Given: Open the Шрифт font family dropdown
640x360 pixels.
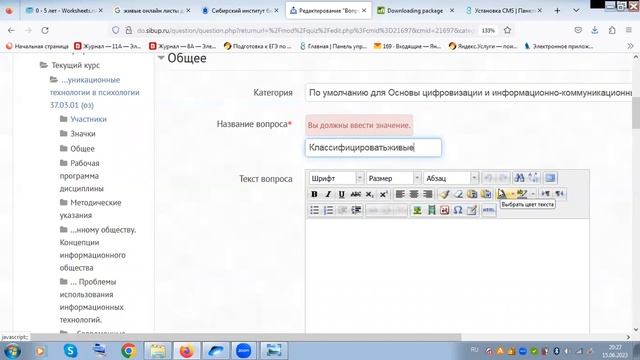Looking at the screenshot, I should pyautogui.click(x=336, y=178).
